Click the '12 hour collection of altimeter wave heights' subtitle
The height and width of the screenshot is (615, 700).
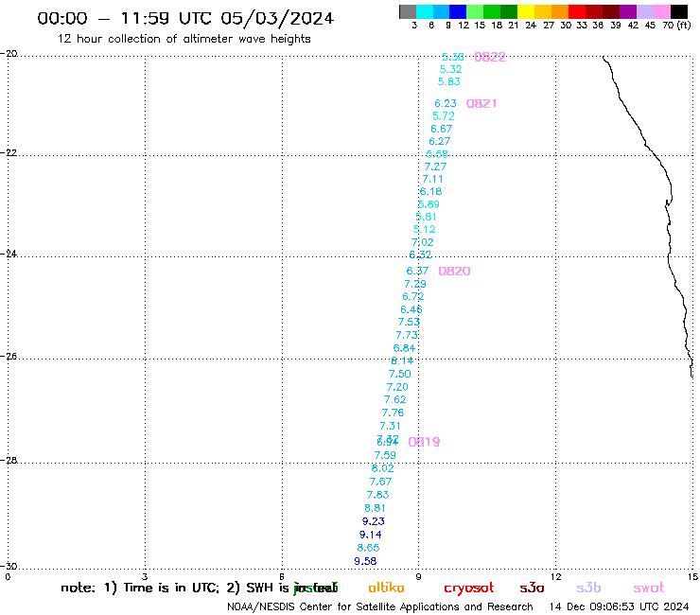pos(184,39)
